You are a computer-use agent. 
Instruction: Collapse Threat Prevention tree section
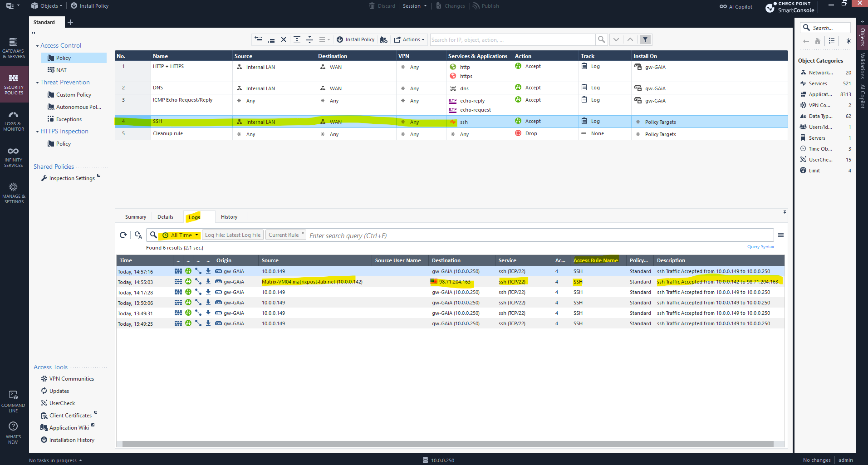(37, 83)
